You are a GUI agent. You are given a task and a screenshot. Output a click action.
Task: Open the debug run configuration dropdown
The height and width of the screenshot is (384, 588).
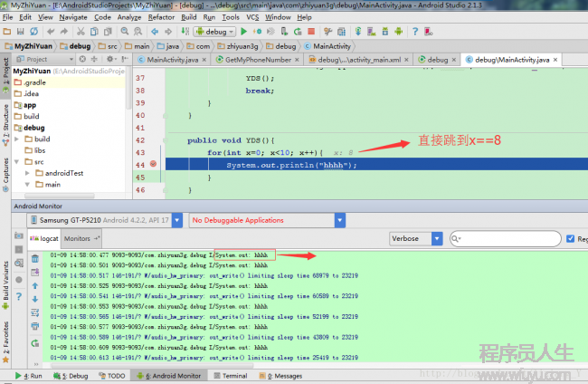click(x=215, y=32)
